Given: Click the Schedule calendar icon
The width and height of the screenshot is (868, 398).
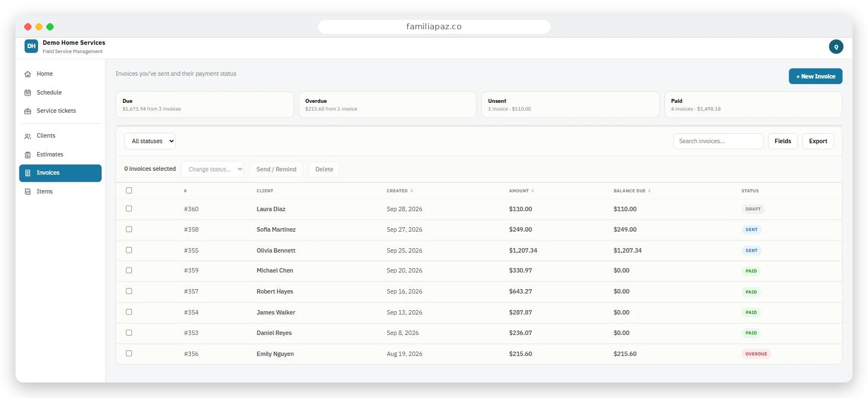Looking at the screenshot, I should coord(28,93).
